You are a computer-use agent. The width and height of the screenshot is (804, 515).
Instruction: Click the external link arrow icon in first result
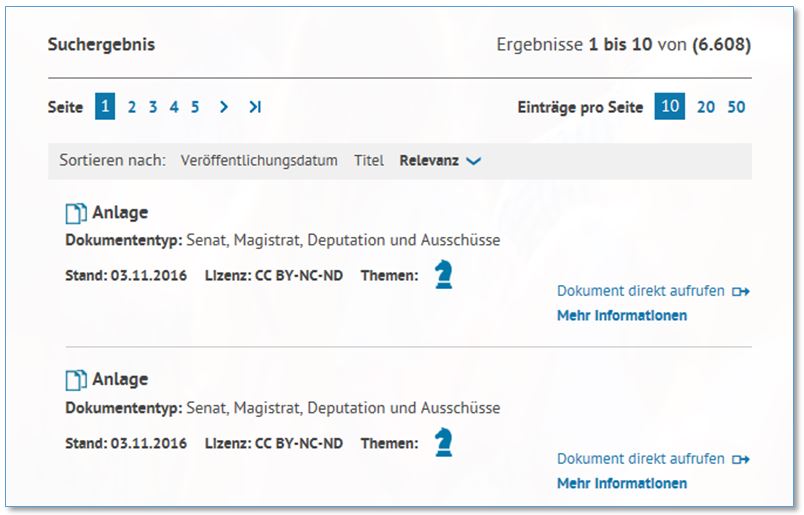(x=741, y=292)
